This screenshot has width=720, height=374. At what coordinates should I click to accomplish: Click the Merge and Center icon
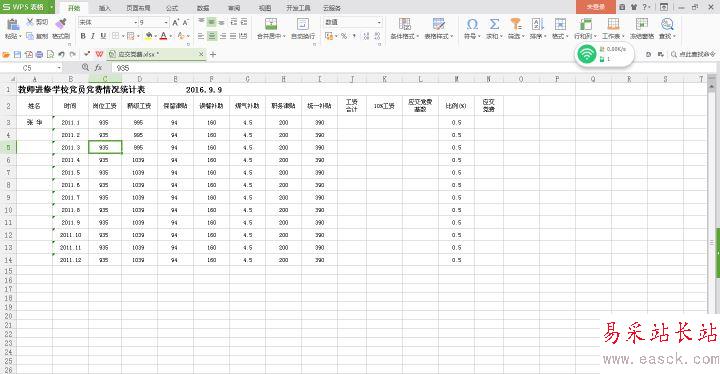click(271, 24)
